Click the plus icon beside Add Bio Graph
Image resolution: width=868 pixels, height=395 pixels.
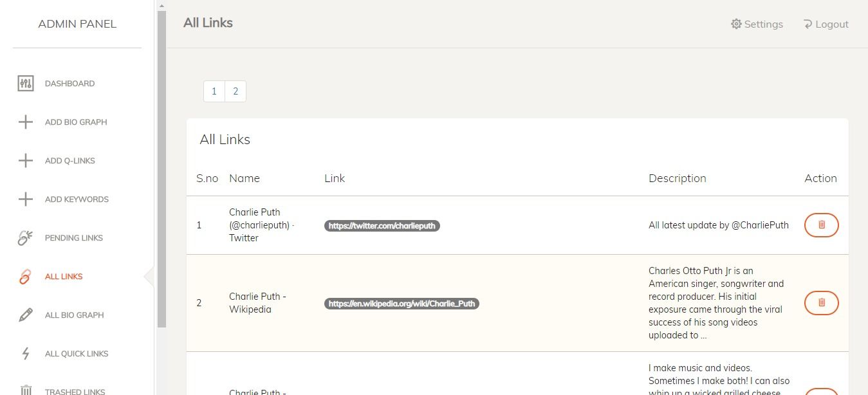(25, 122)
